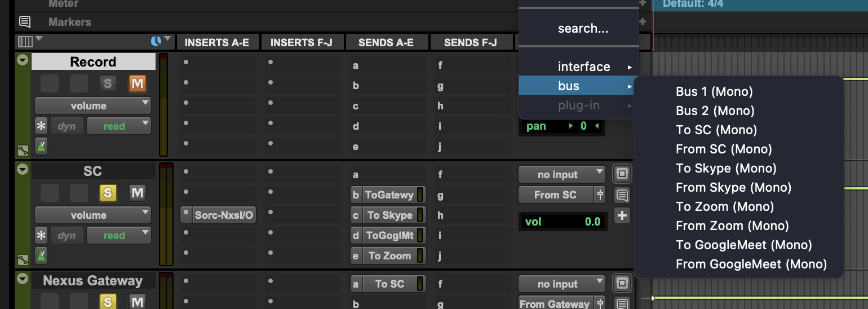Toggle solo on the SC track
Image resolution: width=868 pixels, height=309 pixels.
pyautogui.click(x=108, y=193)
